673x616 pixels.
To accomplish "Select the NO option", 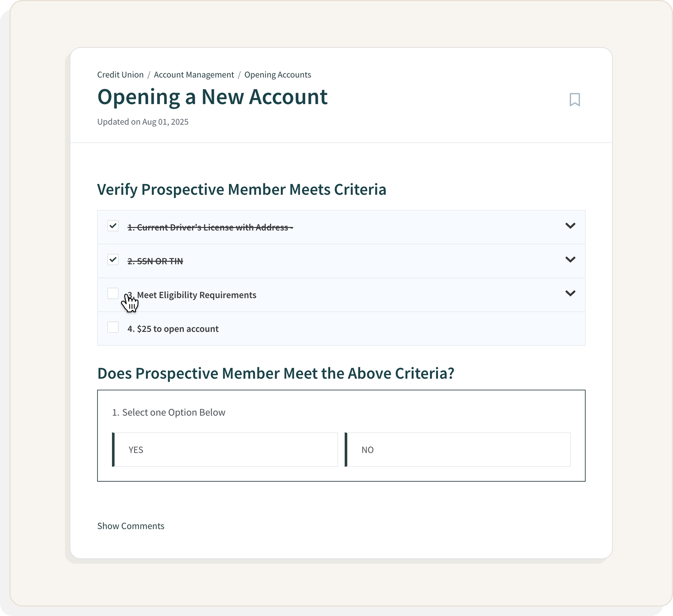I will coord(458,450).
